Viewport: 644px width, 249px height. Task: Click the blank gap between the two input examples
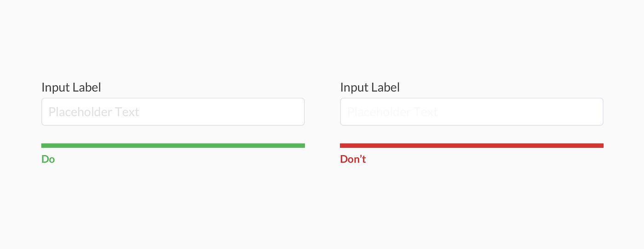(x=322, y=112)
